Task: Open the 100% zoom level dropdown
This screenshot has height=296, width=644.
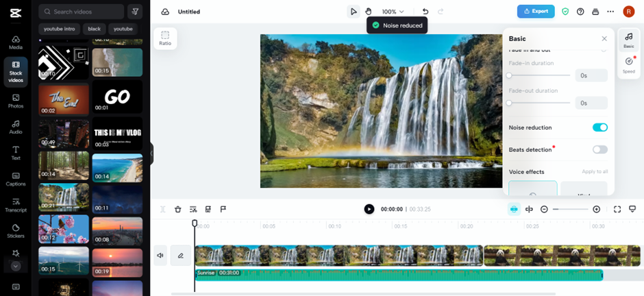Action: click(x=393, y=12)
